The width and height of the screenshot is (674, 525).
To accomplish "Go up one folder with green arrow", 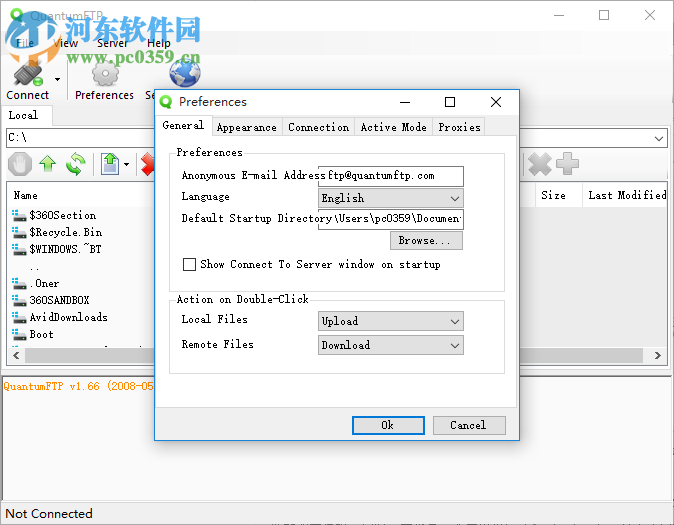I will point(48,164).
